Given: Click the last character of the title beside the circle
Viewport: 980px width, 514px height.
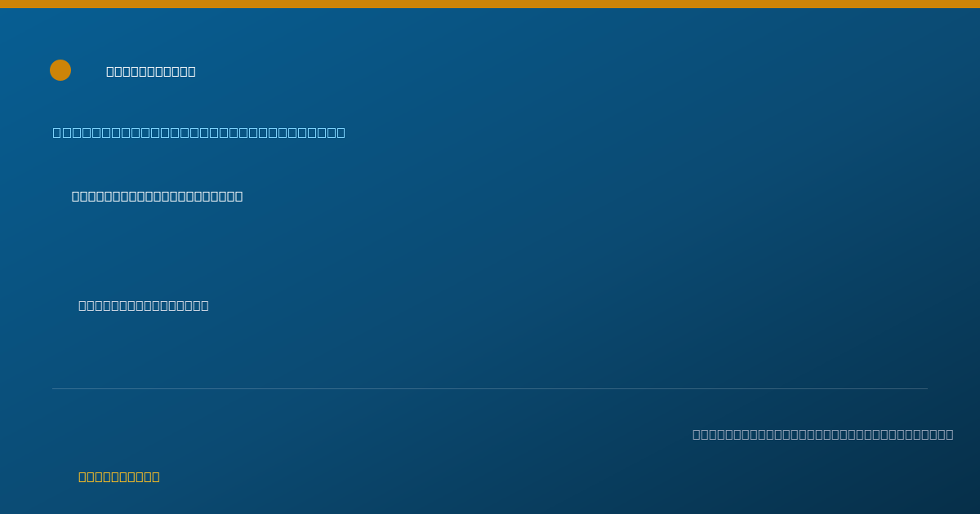Looking at the screenshot, I should pyautogui.click(x=192, y=71).
